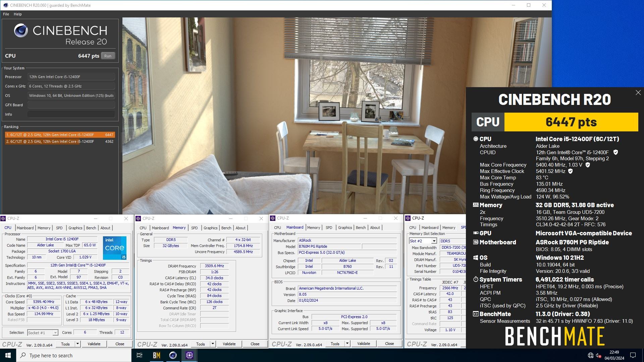This screenshot has height=362, width=644.
Task: Click the GPU icon in BenchMate panel
Action: pyautogui.click(x=476, y=233)
